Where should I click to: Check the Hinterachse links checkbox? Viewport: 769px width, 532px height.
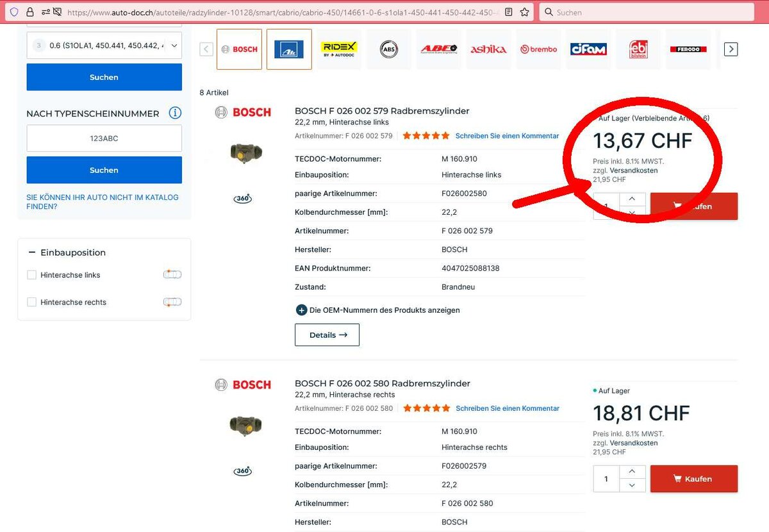click(31, 275)
